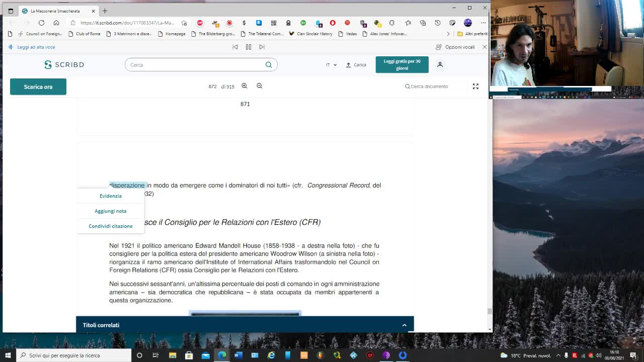
Task: Open the Vedas bookmark
Action: coord(347,34)
